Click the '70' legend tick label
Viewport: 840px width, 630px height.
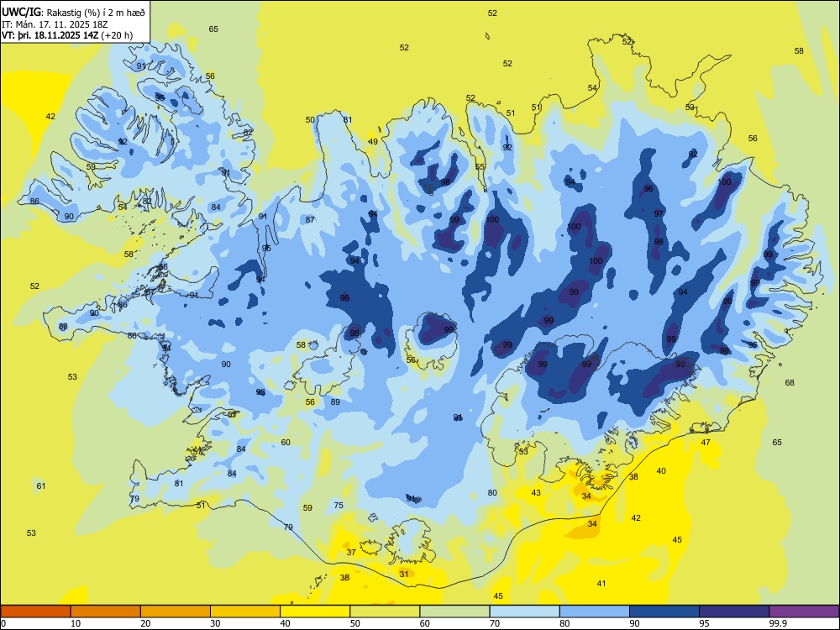coord(494,623)
